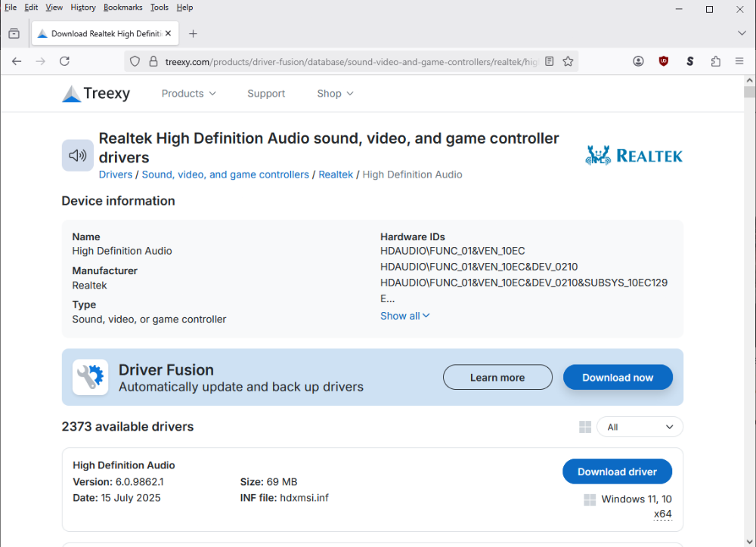The width and height of the screenshot is (756, 547).
Task: Expand the Shop navigation dropdown
Action: [335, 94]
